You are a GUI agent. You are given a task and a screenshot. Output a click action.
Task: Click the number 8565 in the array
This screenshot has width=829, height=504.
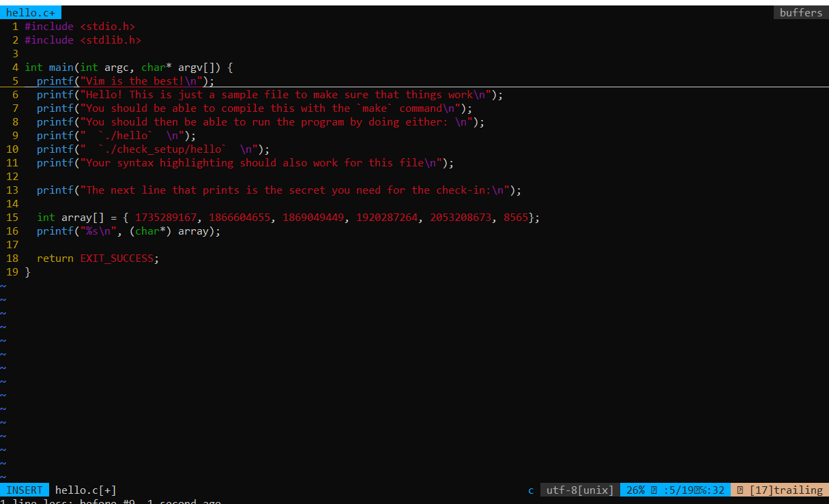(x=516, y=218)
